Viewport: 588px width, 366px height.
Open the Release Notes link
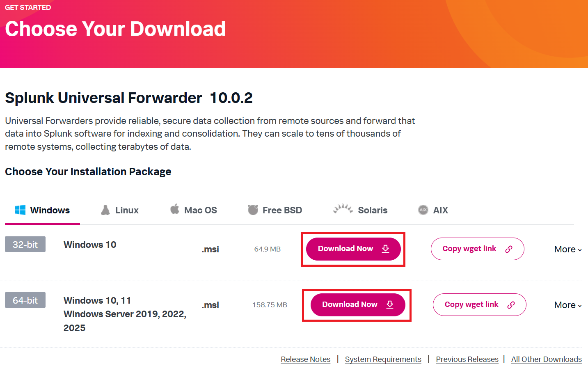[305, 359]
